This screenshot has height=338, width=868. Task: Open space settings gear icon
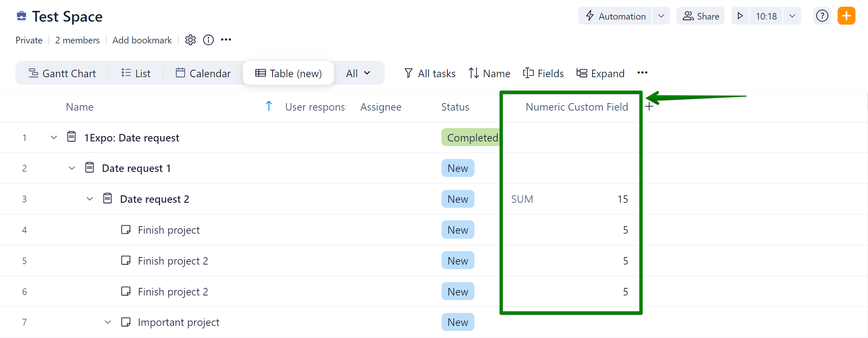(x=190, y=40)
